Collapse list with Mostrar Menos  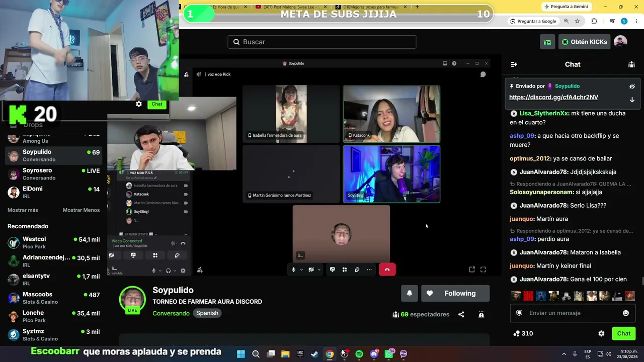coord(81,210)
